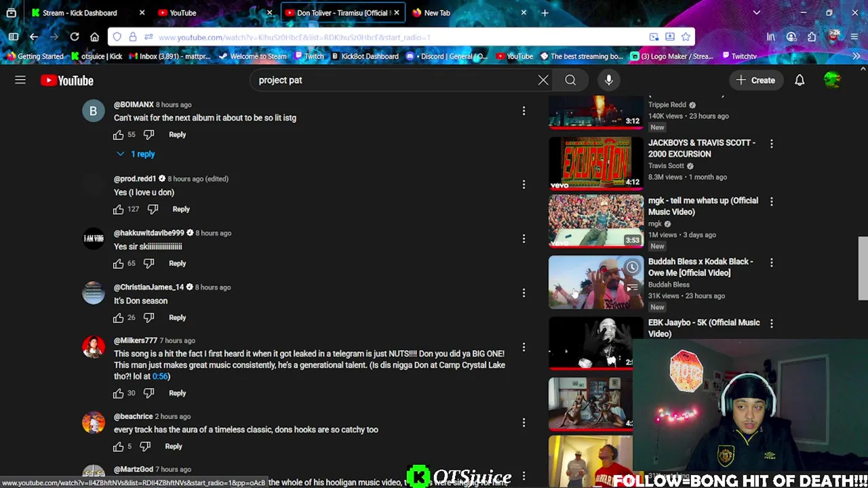
Task: Open @MartzGod channel link
Action: [134, 469]
